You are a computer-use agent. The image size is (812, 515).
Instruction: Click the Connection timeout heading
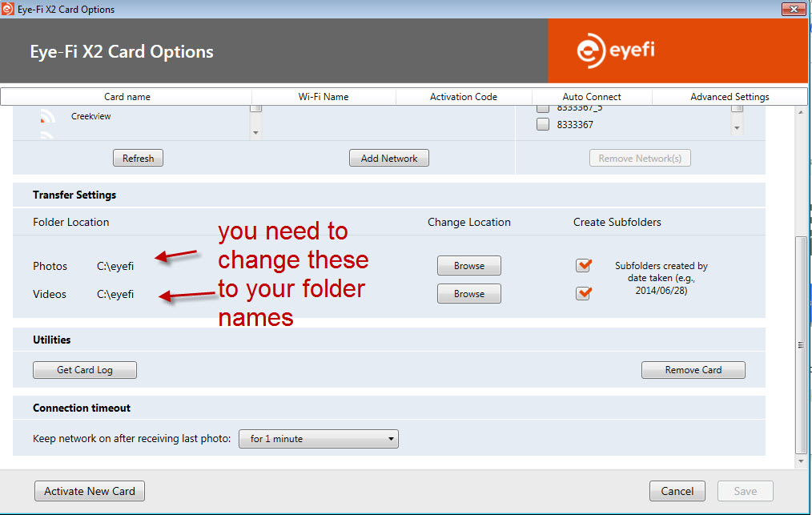82,408
